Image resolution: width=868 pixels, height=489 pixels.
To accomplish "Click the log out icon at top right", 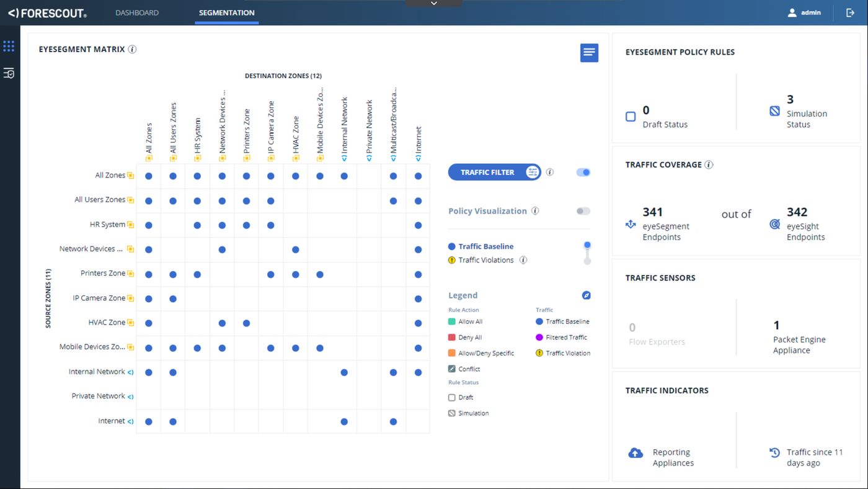I will [x=850, y=12].
